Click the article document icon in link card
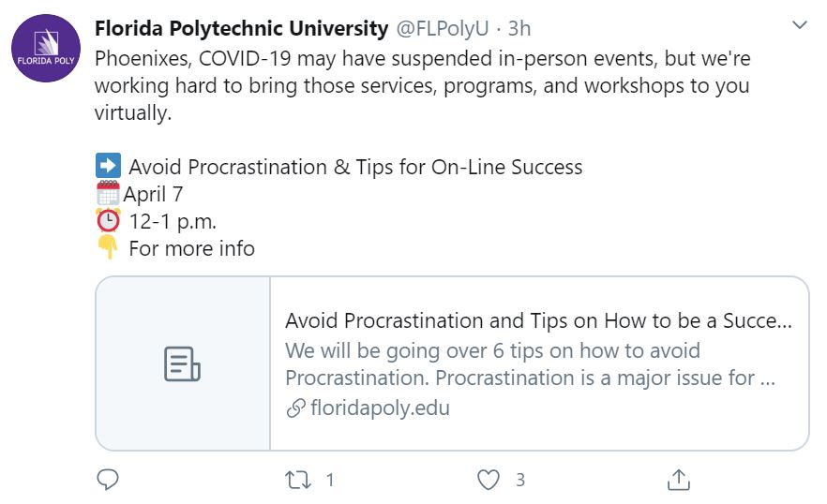The height and width of the screenshot is (504, 827). (182, 363)
